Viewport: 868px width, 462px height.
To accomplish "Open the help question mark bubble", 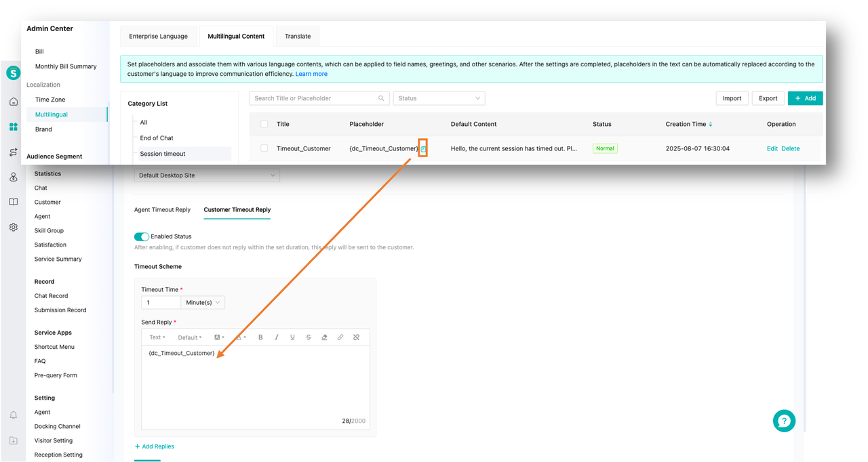I will (784, 420).
